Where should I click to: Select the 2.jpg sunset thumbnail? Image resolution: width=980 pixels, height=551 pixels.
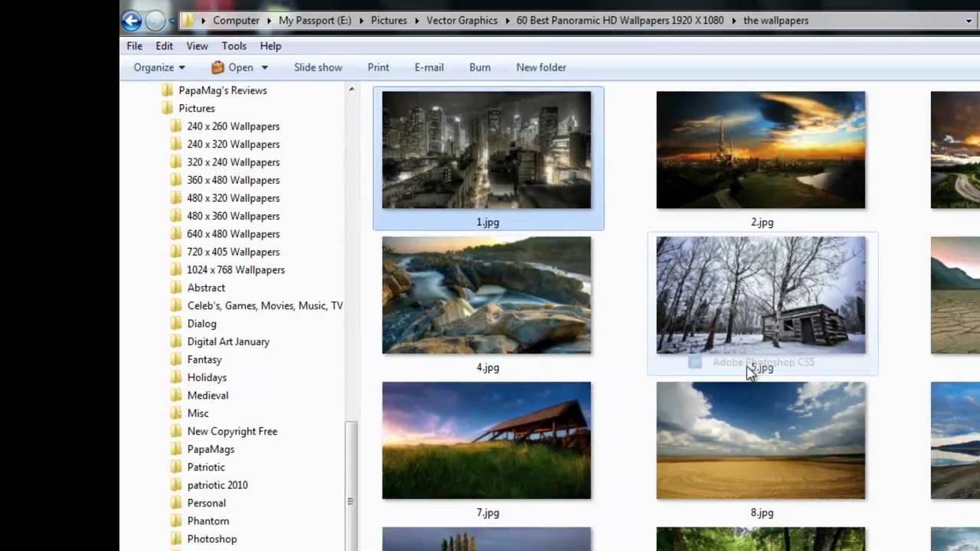pos(760,150)
